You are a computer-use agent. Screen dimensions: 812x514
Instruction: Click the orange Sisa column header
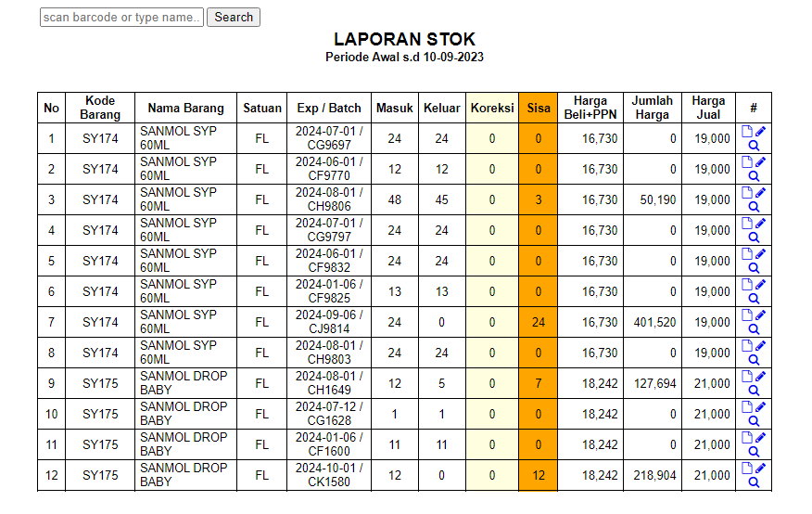pos(539,108)
